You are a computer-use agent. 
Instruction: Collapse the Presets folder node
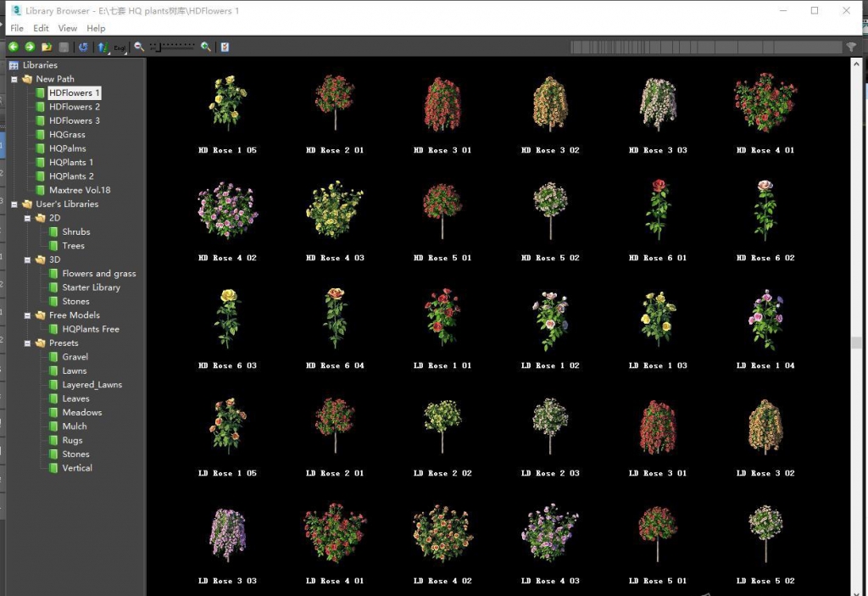pyautogui.click(x=27, y=343)
